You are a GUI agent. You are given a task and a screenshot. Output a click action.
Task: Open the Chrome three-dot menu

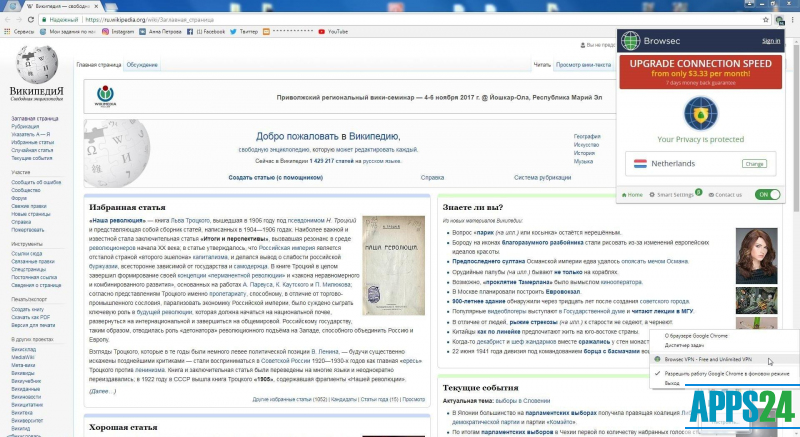point(792,18)
